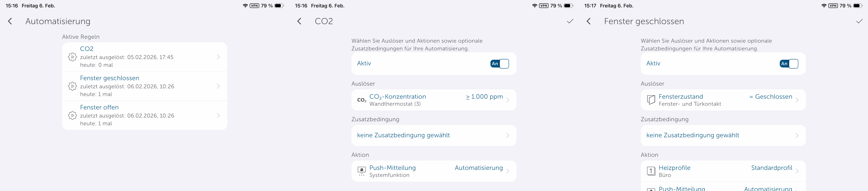Image resolution: width=868 pixels, height=191 pixels.
Task: Disable Aktiv switch for Fenster geschlossen
Action: click(x=789, y=64)
